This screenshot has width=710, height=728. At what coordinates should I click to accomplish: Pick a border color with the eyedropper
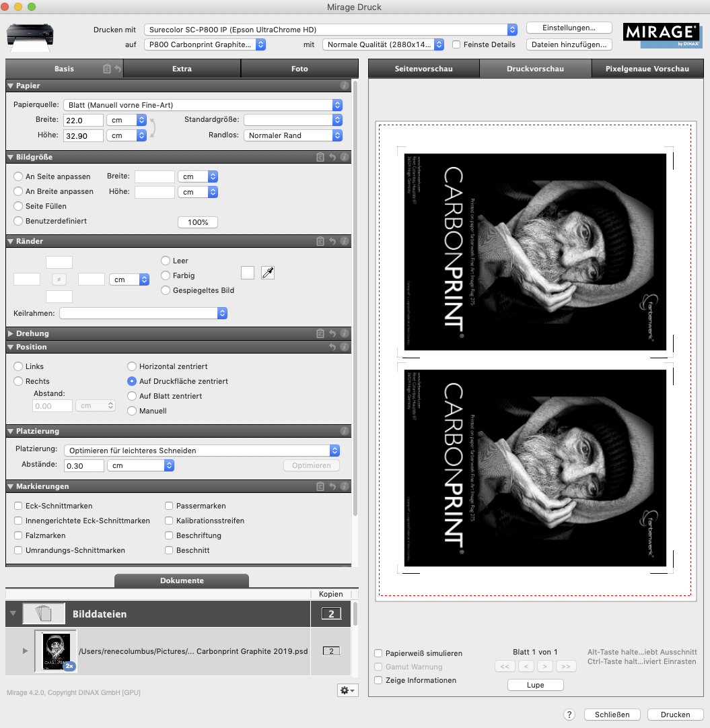tap(268, 273)
